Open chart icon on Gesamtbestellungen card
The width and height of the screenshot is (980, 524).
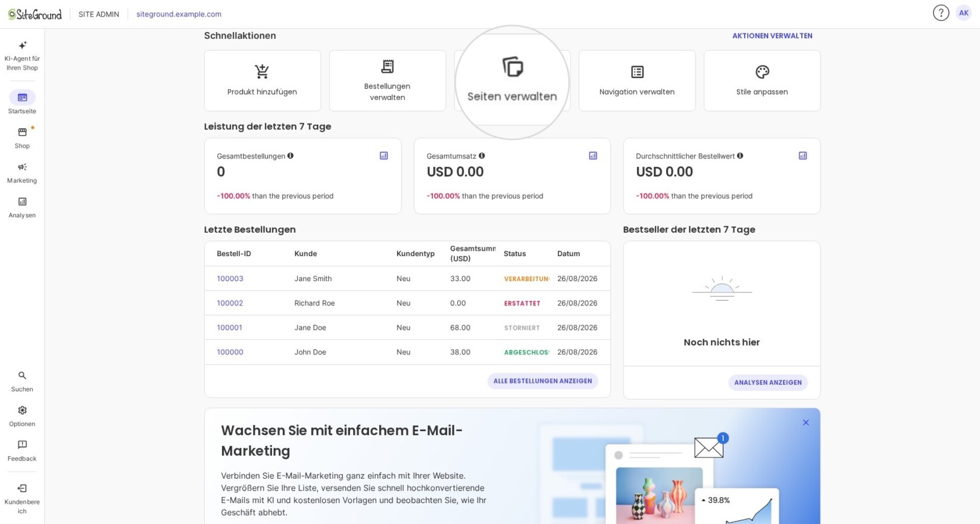point(384,156)
